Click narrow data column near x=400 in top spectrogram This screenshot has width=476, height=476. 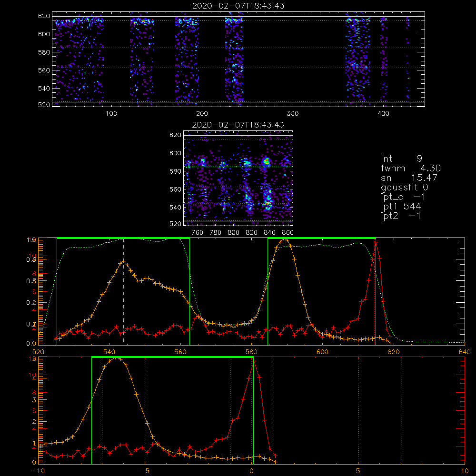tap(384, 59)
